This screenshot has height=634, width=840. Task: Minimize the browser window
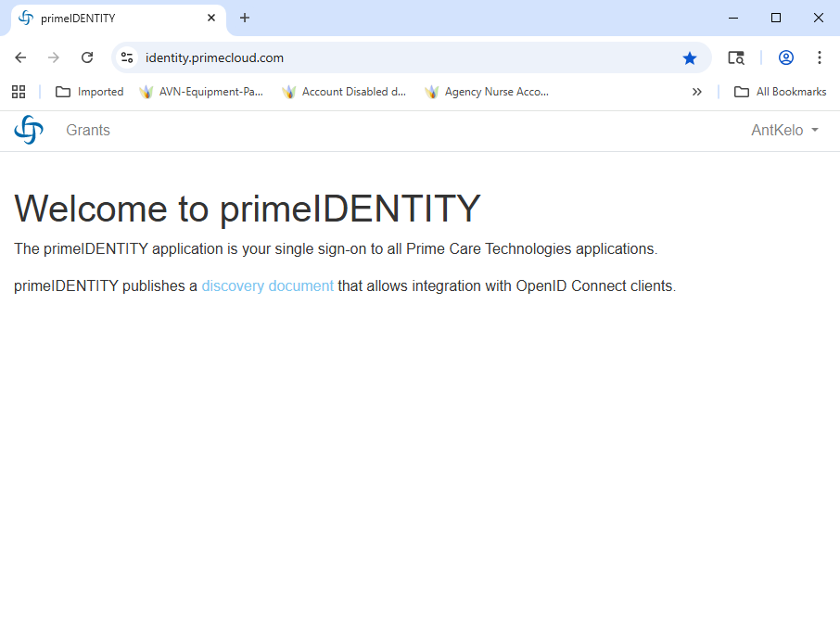(733, 19)
